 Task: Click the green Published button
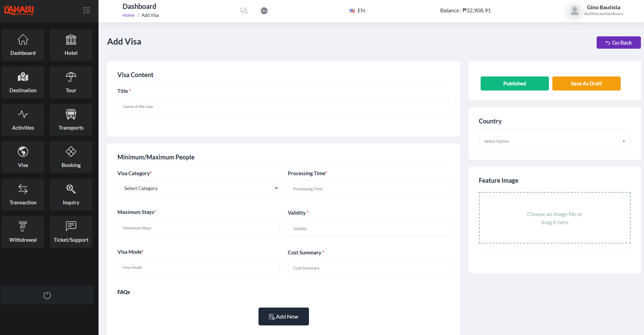[515, 84]
